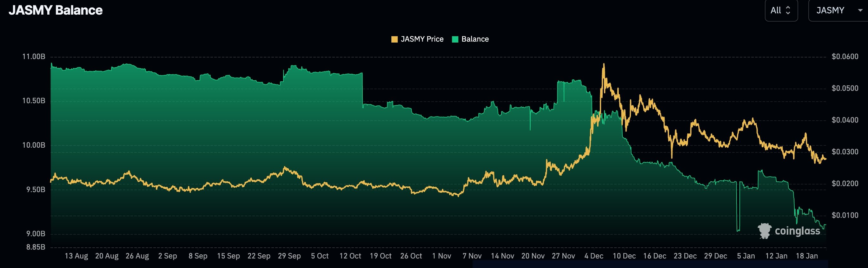Click the 20 Aug date label
The width and height of the screenshot is (868, 268).
(107, 256)
